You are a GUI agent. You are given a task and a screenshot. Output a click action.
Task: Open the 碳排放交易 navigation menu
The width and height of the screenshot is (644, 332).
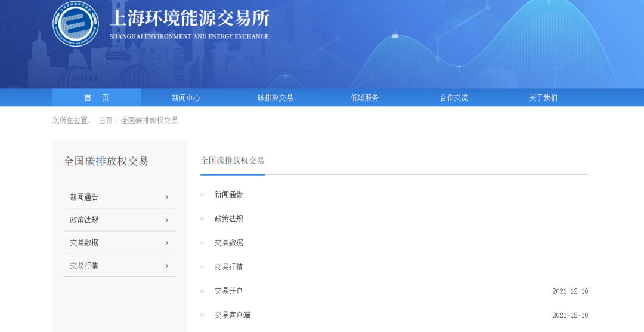275,97
